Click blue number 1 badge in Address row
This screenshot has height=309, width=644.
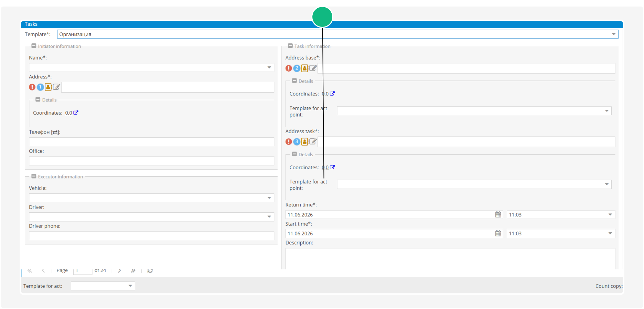pos(40,87)
